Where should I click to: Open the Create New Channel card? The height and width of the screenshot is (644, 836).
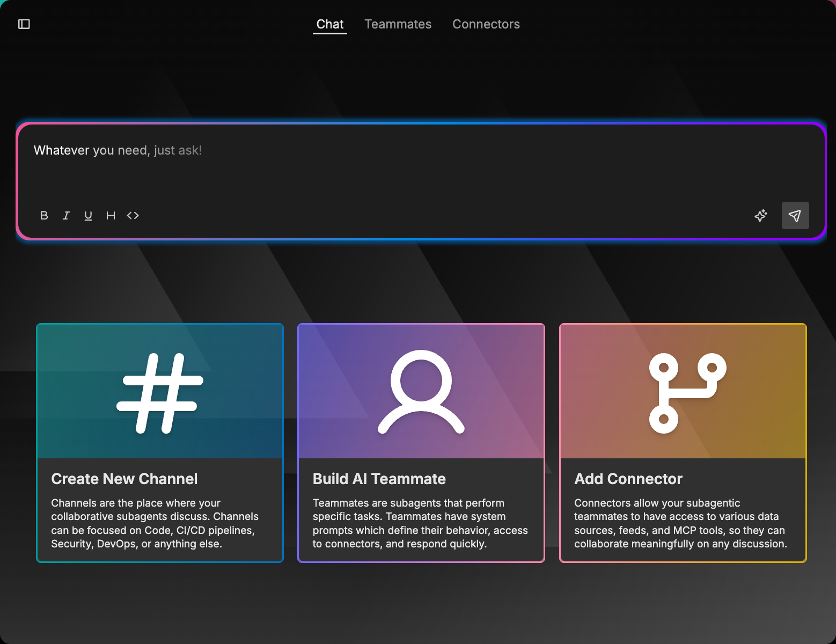pos(159,443)
